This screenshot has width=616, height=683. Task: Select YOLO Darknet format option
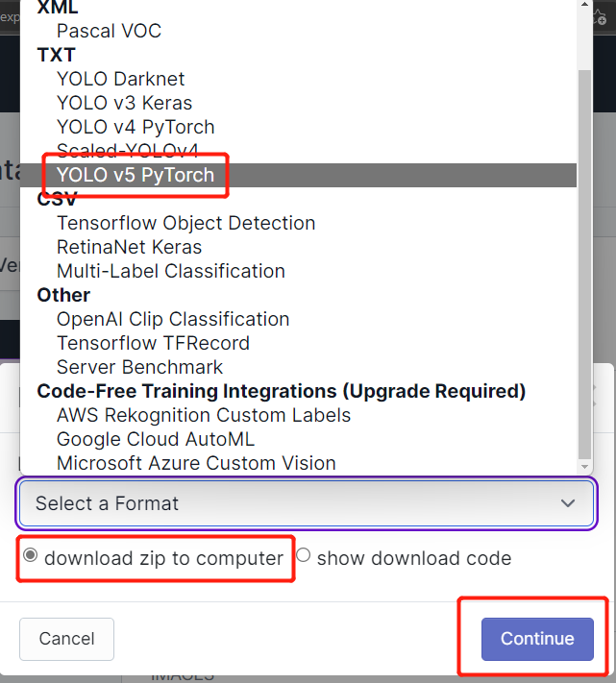[120, 79]
